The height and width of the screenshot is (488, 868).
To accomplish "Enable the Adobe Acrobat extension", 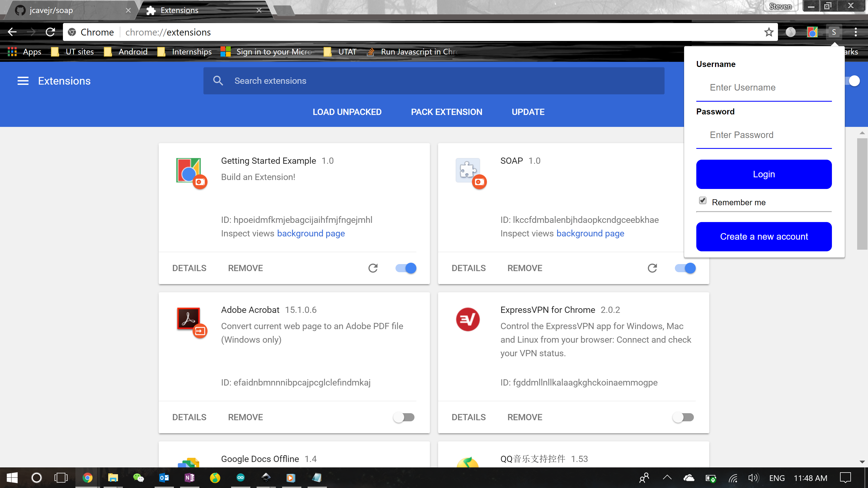I will point(404,417).
